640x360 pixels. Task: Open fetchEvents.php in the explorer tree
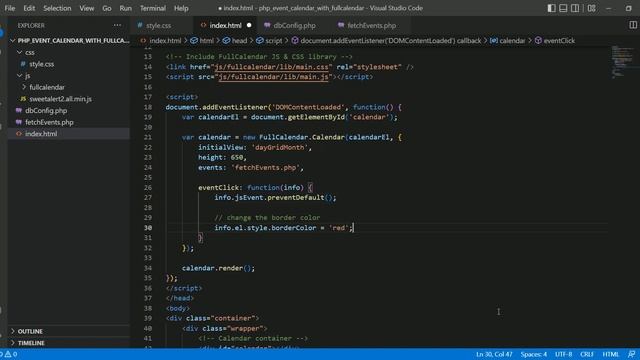69,122
